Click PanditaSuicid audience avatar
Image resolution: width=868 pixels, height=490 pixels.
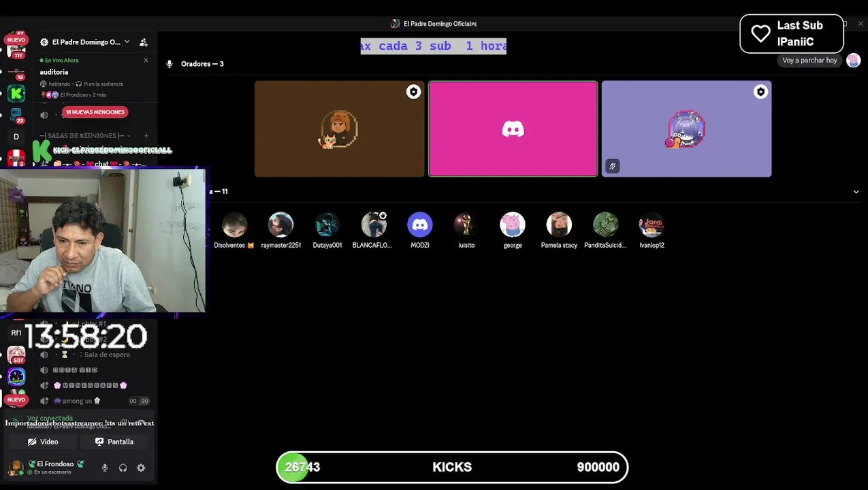[x=605, y=225]
